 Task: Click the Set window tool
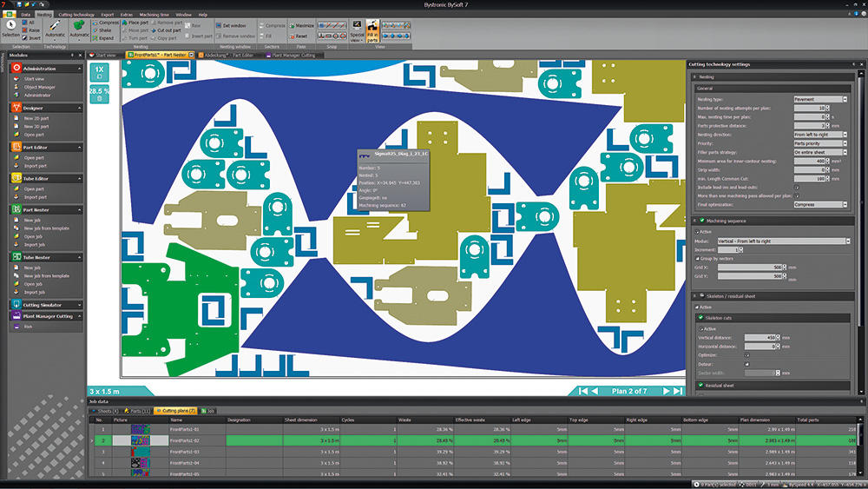232,25
